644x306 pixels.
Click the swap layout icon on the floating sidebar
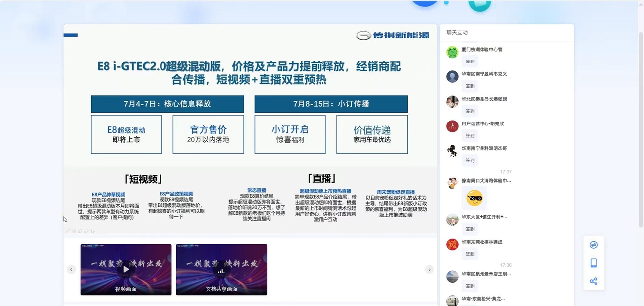[x=593, y=245]
